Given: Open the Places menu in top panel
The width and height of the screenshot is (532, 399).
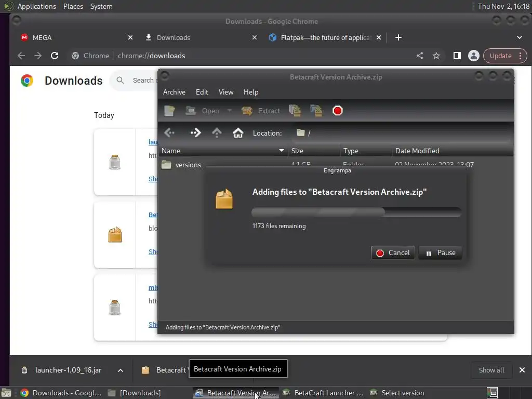Looking at the screenshot, I should click(x=73, y=6).
